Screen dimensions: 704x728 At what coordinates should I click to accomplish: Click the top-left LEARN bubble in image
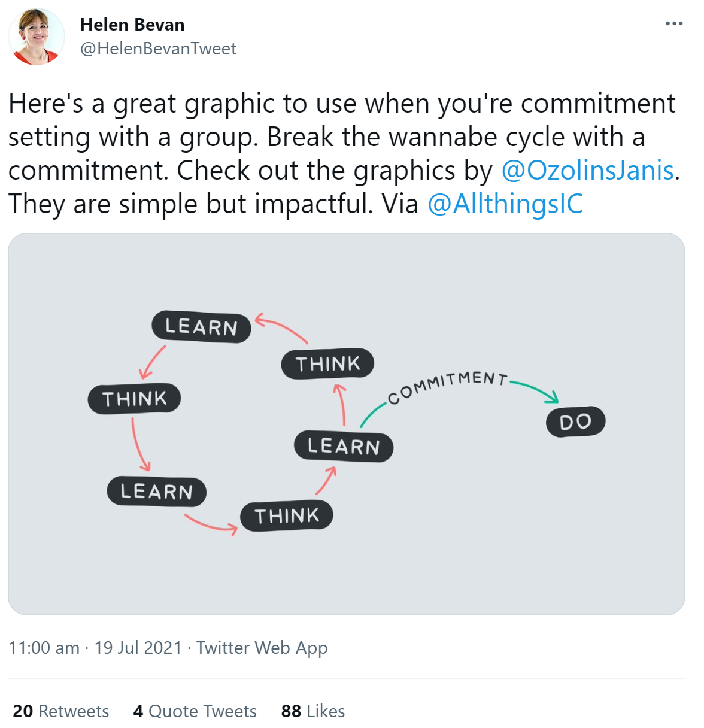coord(201,327)
